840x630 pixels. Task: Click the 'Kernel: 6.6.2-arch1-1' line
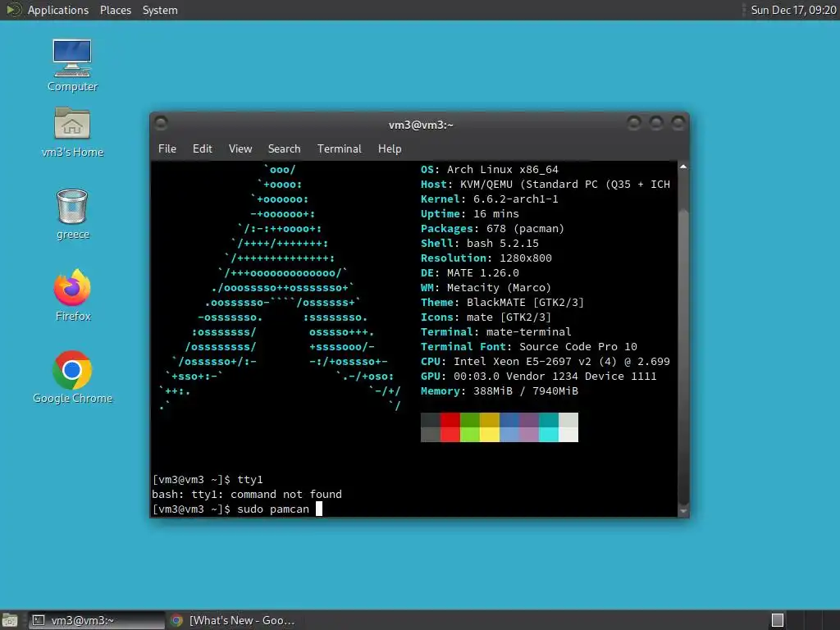tap(489, 199)
